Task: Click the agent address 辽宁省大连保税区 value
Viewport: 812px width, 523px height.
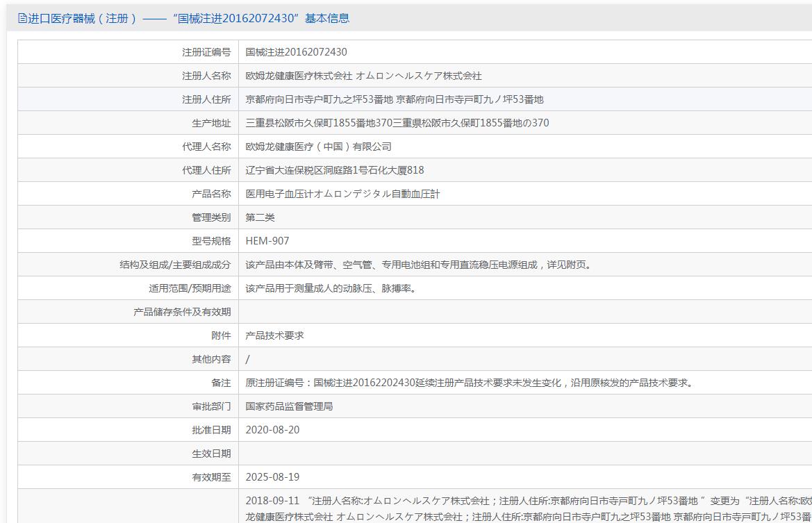Action: tap(335, 170)
